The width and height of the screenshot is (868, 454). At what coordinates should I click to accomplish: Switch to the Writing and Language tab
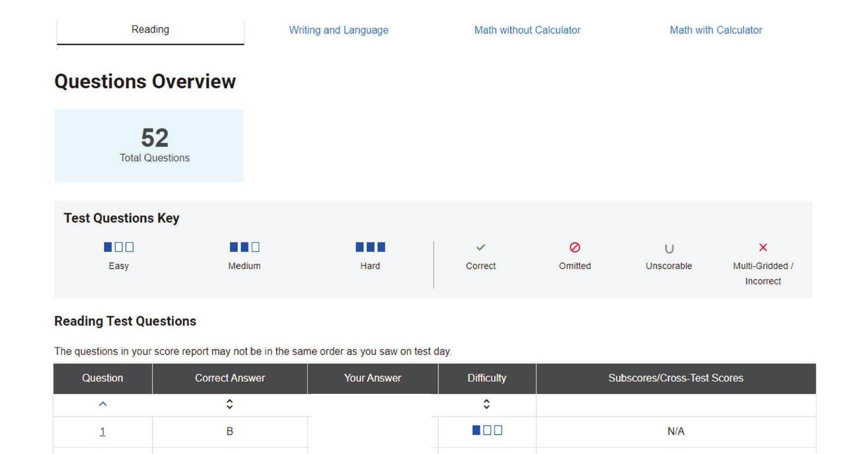pos(339,30)
